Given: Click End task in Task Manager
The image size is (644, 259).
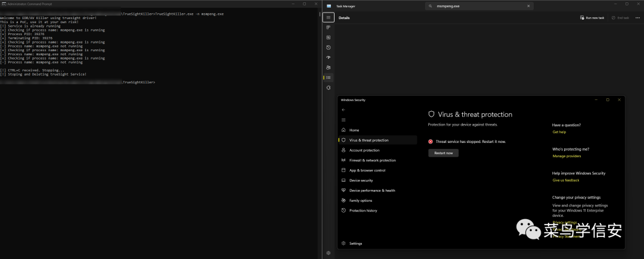Looking at the screenshot, I should (x=620, y=18).
